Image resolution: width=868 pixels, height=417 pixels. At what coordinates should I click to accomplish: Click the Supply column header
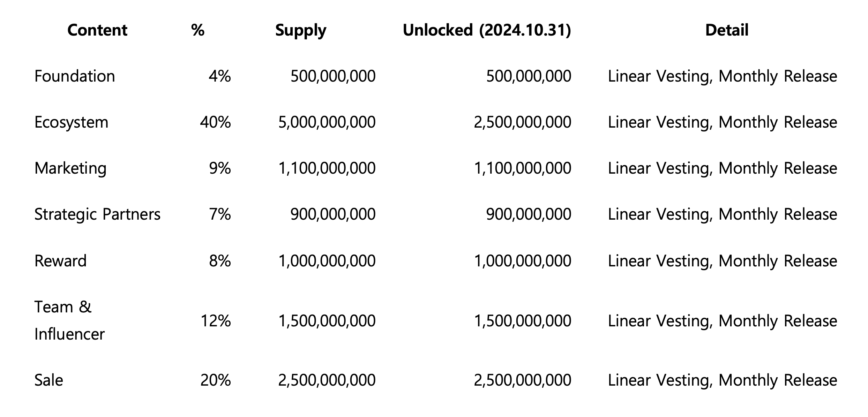coord(301,31)
